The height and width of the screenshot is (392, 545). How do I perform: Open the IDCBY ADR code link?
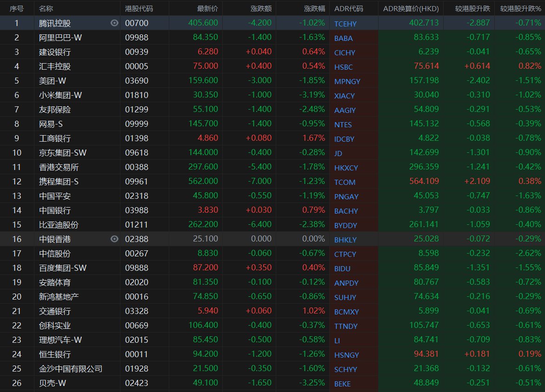344,139
